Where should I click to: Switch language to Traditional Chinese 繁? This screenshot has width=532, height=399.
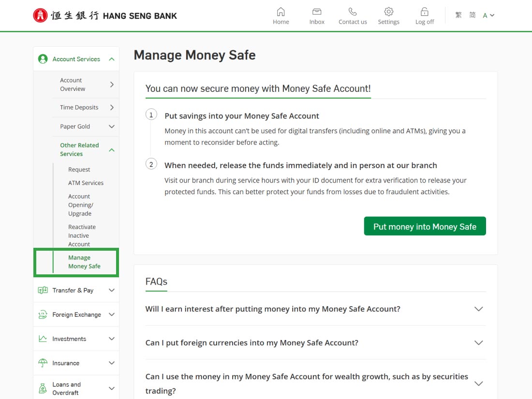click(x=458, y=15)
